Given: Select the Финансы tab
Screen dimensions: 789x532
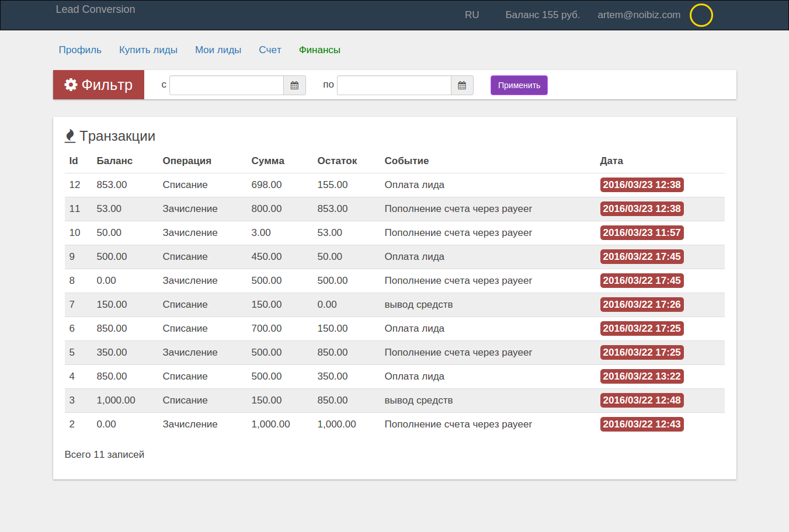Looking at the screenshot, I should (319, 50).
